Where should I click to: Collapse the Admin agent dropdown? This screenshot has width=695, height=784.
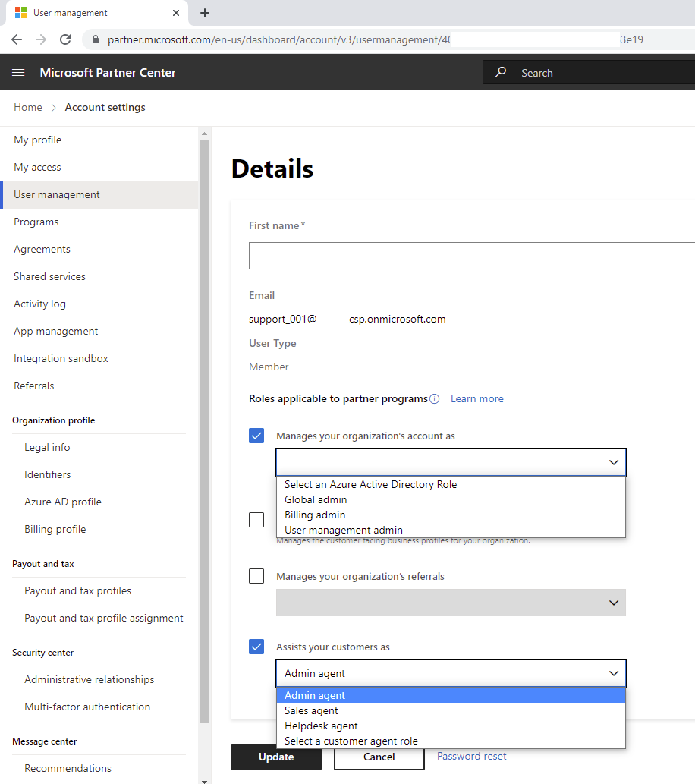[614, 673]
